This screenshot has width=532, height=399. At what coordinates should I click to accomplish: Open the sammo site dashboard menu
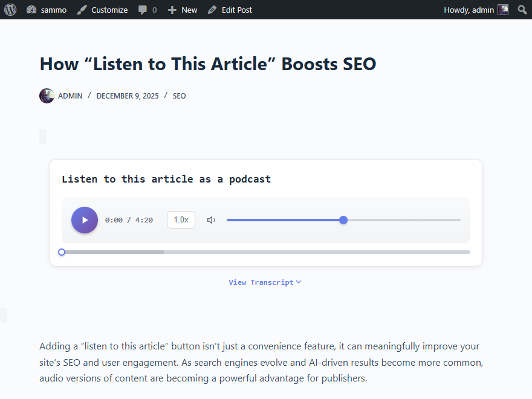47,10
